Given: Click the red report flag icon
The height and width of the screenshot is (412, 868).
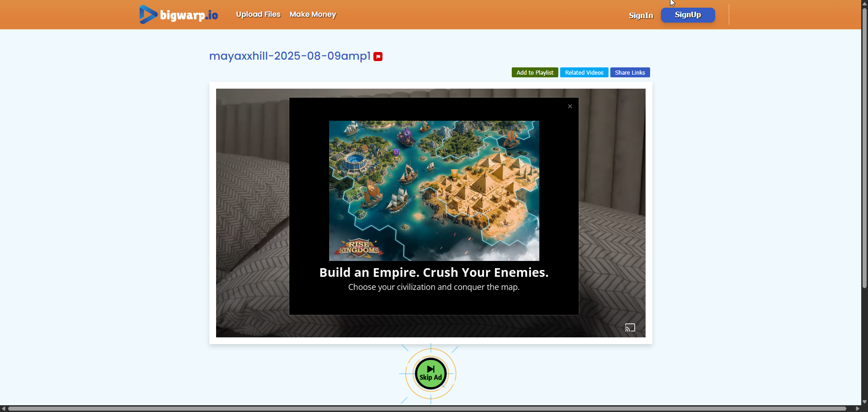Looking at the screenshot, I should (378, 57).
